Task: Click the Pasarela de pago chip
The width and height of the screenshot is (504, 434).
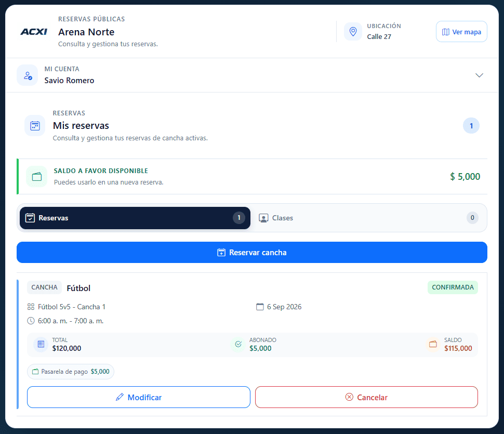Action: [x=71, y=372]
